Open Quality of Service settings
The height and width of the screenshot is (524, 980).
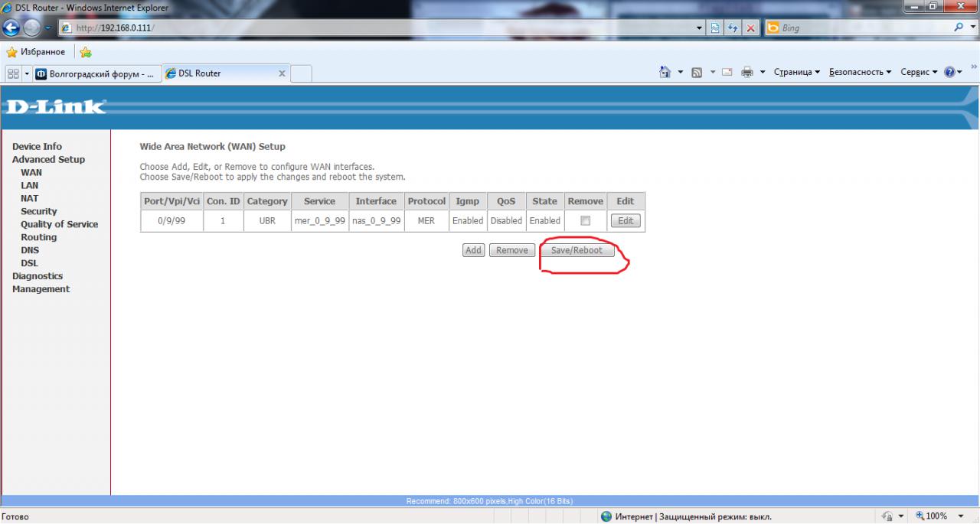(x=59, y=224)
